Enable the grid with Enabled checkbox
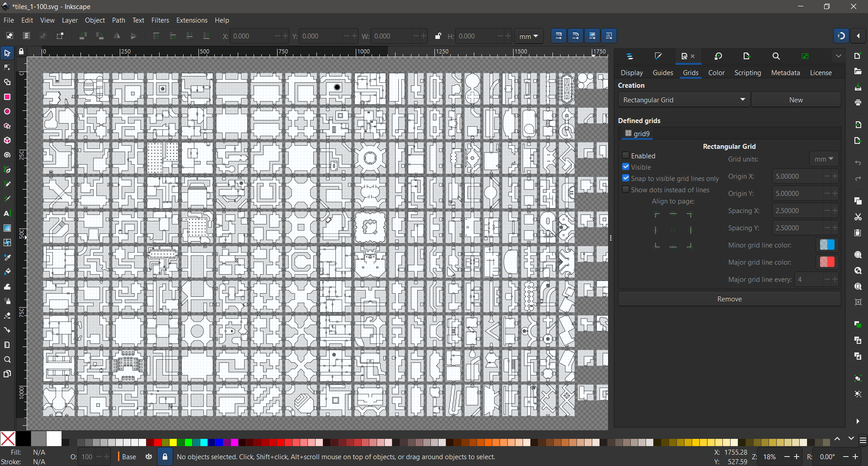 tap(626, 156)
